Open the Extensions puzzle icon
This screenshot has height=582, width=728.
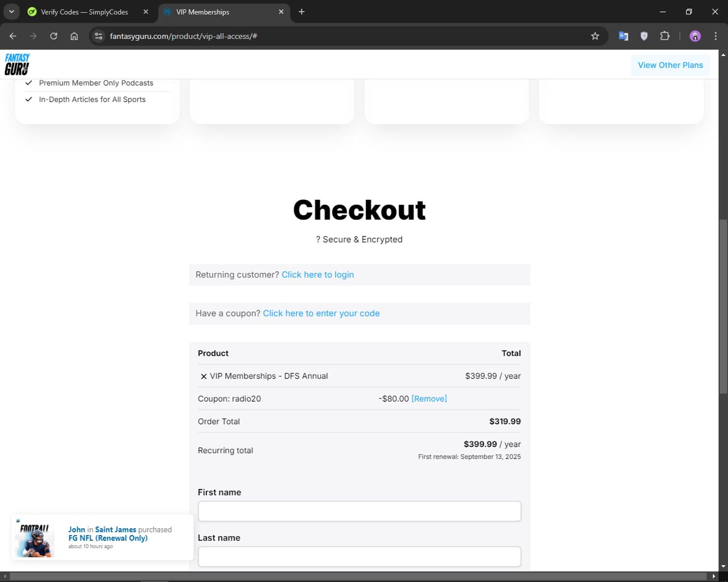tap(665, 36)
